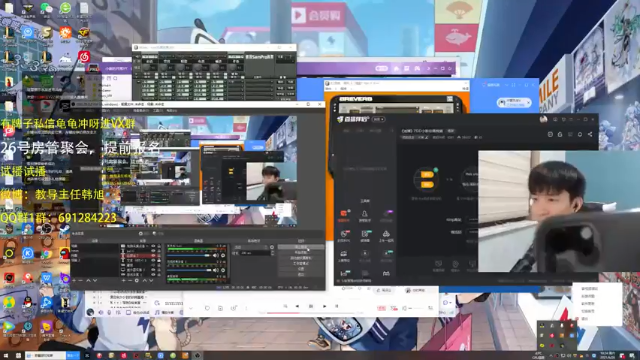Hide the first OBS source with eye
640x360 pixels.
pyautogui.click(x=153, y=246)
